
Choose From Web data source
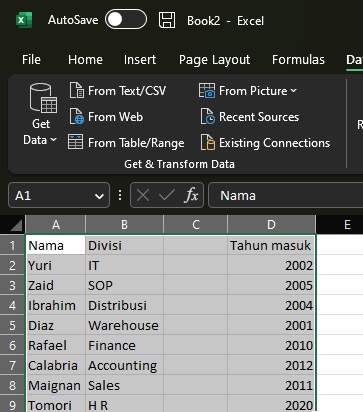106,117
